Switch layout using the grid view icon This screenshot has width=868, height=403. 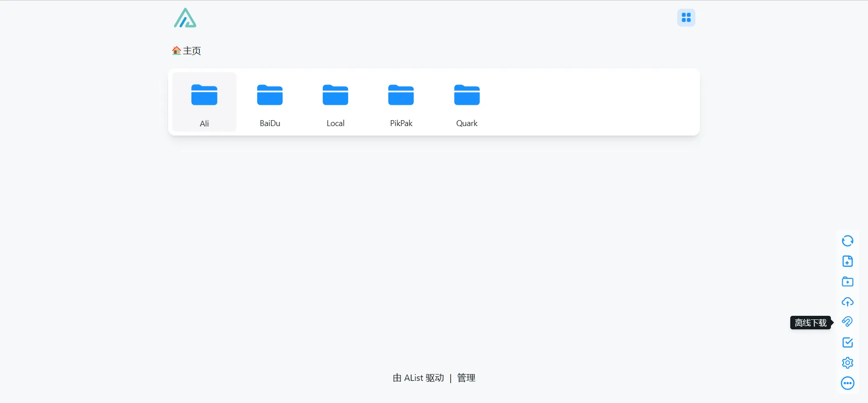[686, 18]
